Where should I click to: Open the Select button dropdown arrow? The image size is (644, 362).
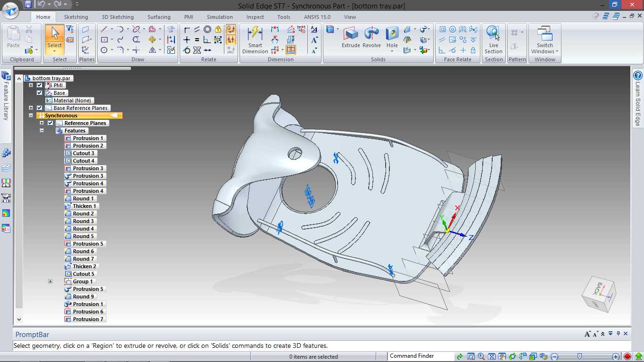(x=55, y=51)
